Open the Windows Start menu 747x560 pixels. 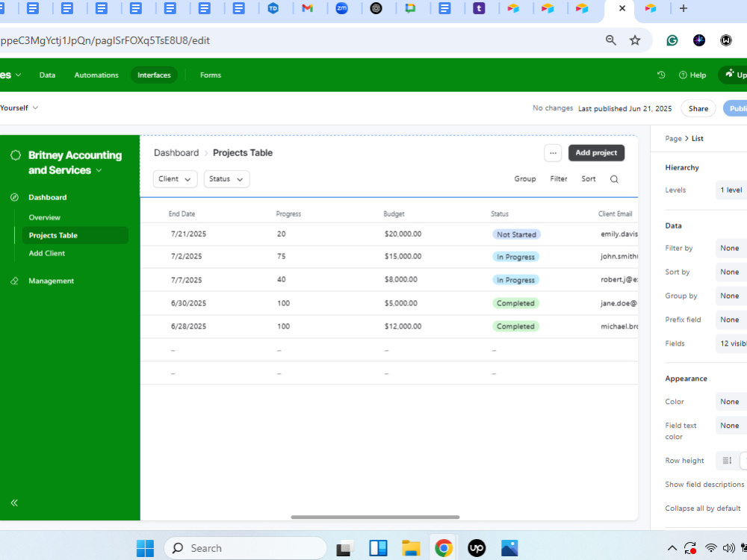click(145, 548)
